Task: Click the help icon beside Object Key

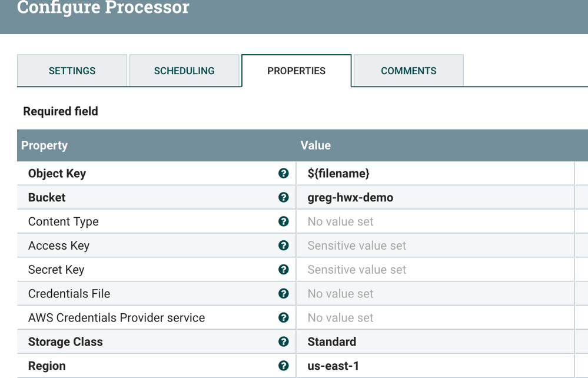Action: click(284, 173)
